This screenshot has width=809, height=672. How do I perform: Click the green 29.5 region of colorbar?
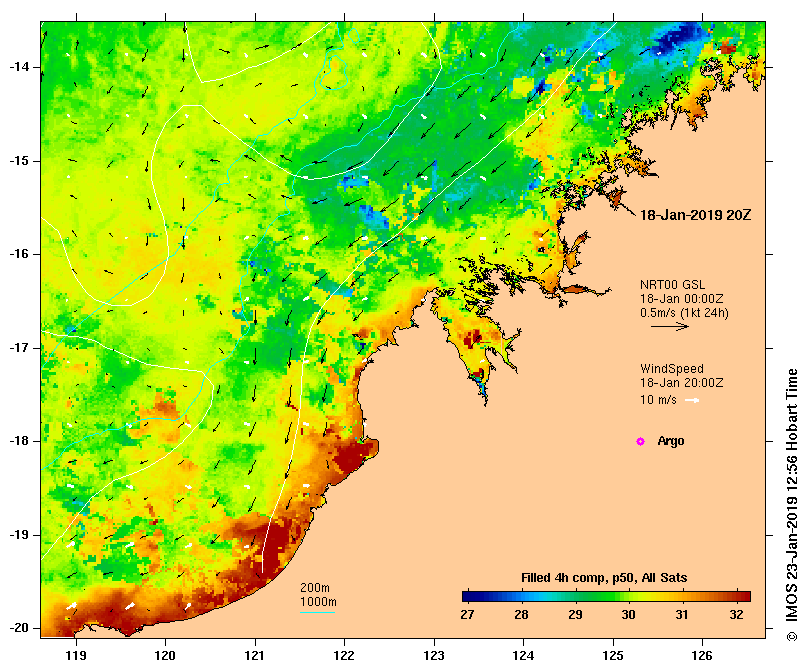[x=602, y=597]
